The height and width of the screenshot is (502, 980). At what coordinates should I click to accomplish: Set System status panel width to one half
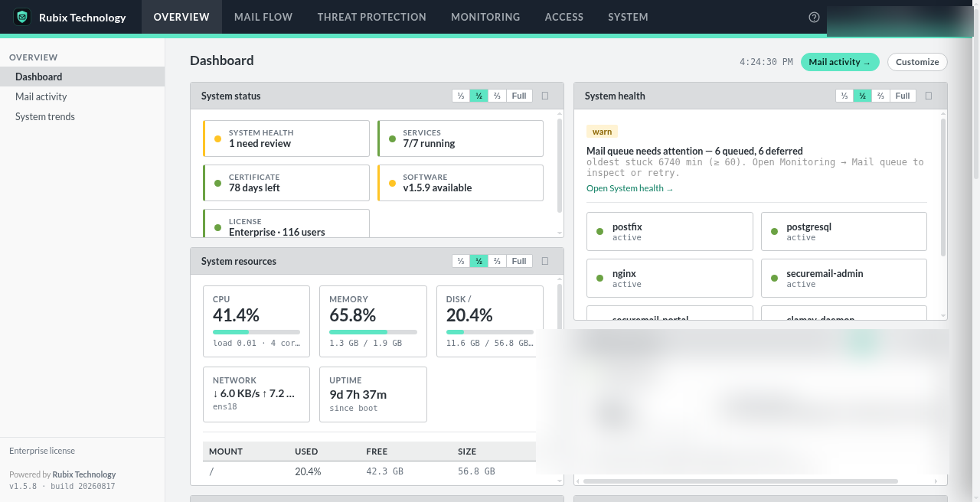point(479,96)
